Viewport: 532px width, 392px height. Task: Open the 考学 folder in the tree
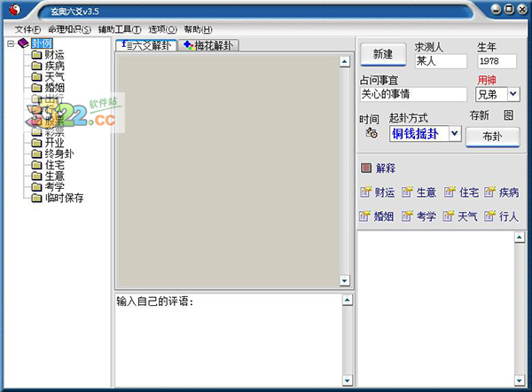[x=48, y=186]
